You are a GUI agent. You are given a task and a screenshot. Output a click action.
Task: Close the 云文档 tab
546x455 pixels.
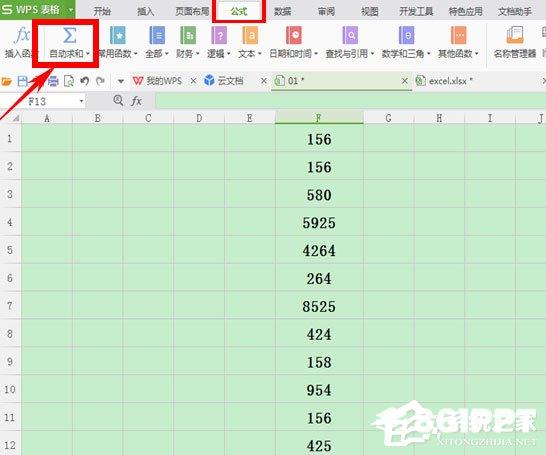tap(264, 81)
